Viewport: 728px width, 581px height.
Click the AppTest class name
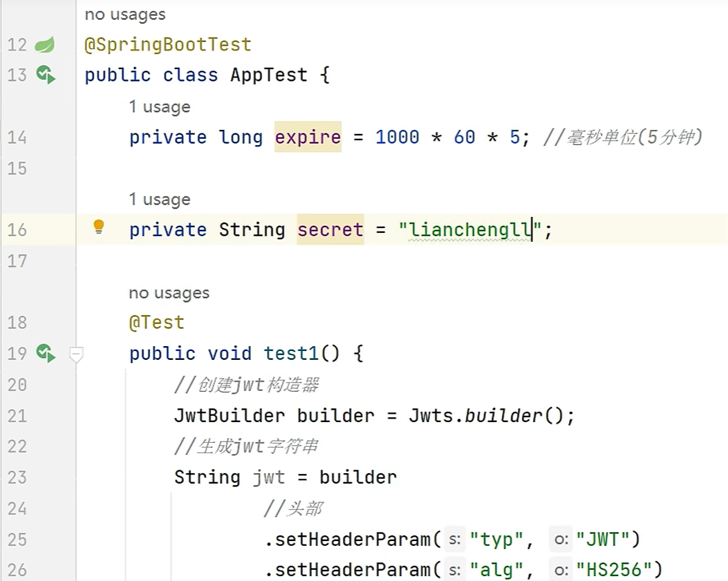(269, 75)
